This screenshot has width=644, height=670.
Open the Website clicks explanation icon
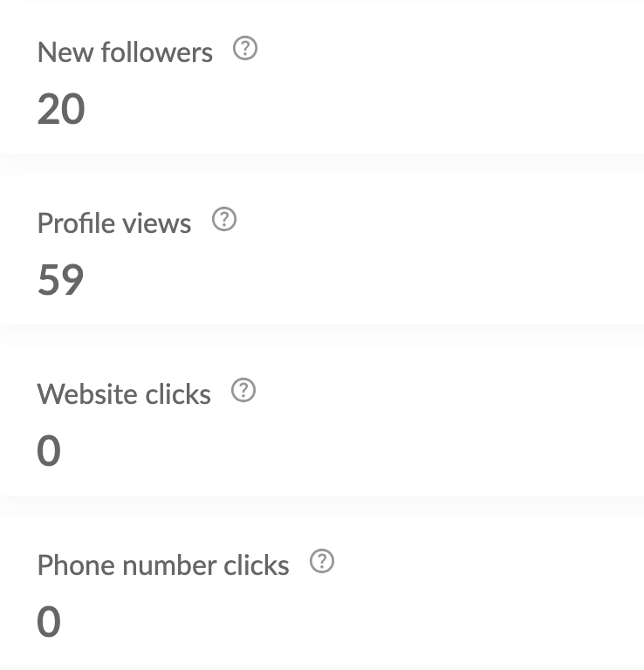[243, 392]
